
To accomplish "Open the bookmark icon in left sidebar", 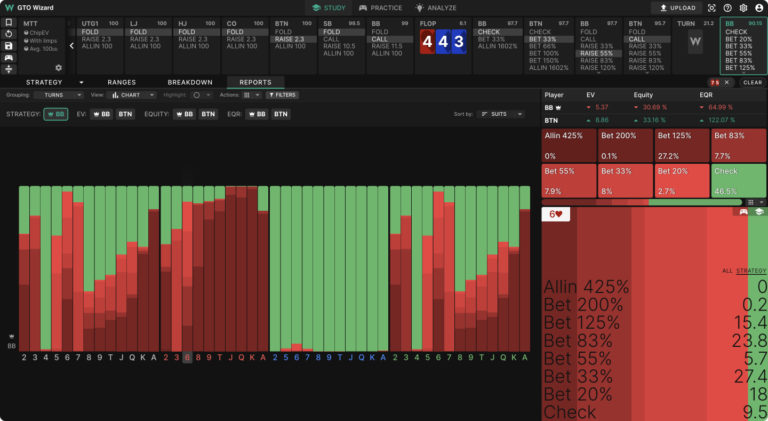I will click(x=9, y=23).
